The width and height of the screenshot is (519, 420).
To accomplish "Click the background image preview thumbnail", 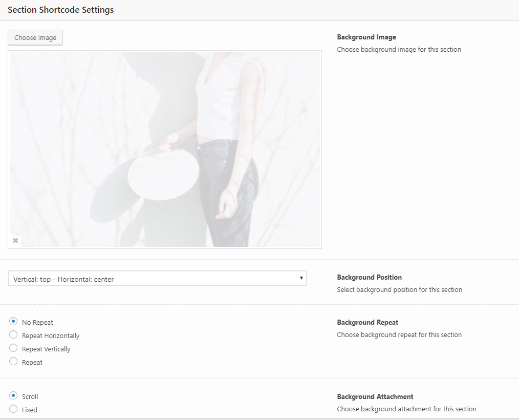I will 165,150.
